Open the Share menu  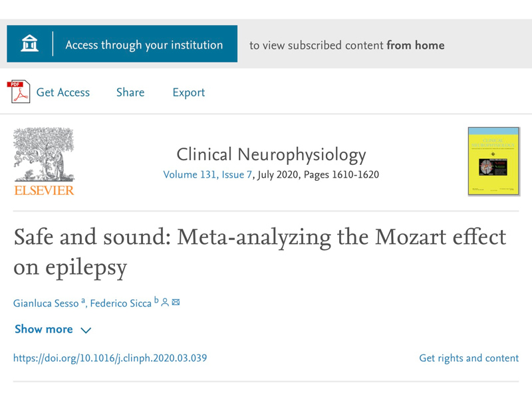point(130,92)
